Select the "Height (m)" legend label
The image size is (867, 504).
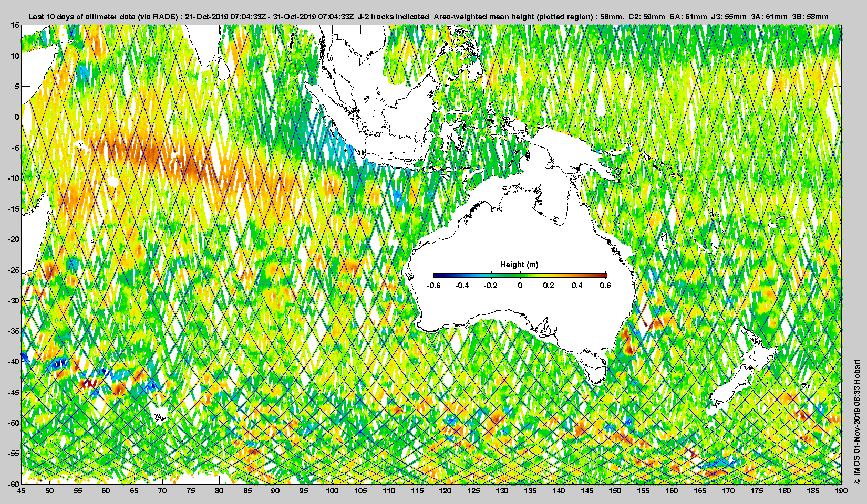coord(519,265)
